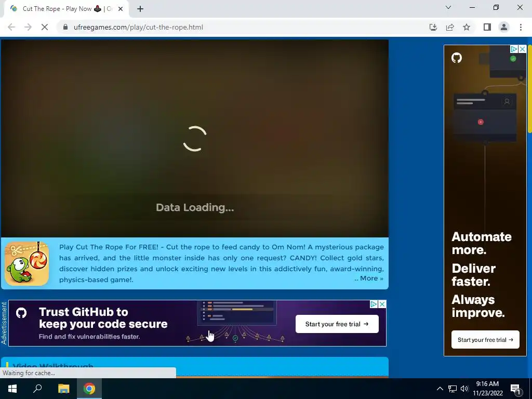Click Start your free trial in banner ad
This screenshot has height=399, width=532.
click(337, 324)
